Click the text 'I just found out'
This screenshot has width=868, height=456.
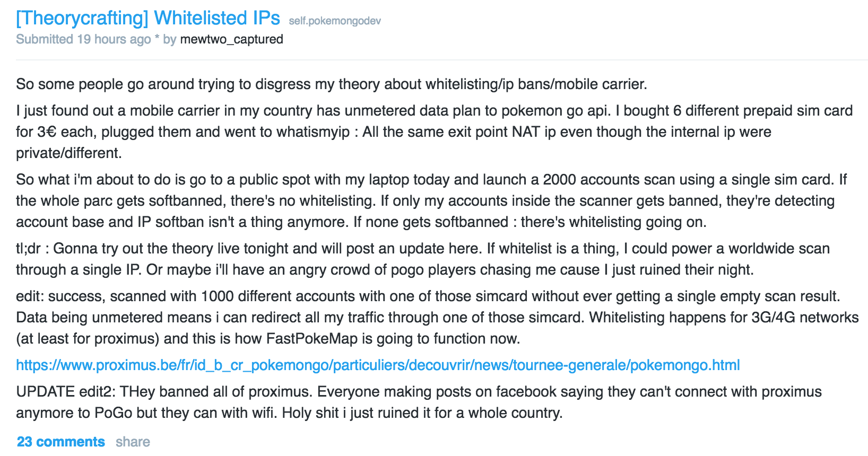[x=66, y=111]
